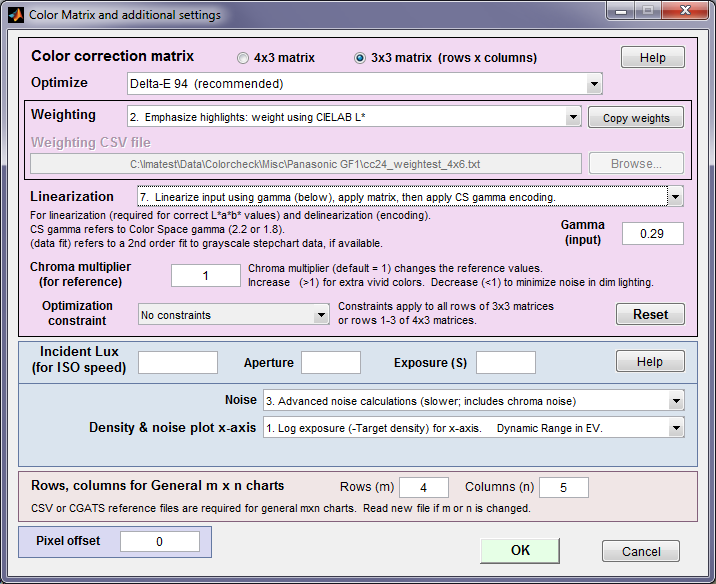Viewport: 716px width, 584px height.
Task: Click the disabled Browse... button
Action: click(x=636, y=163)
